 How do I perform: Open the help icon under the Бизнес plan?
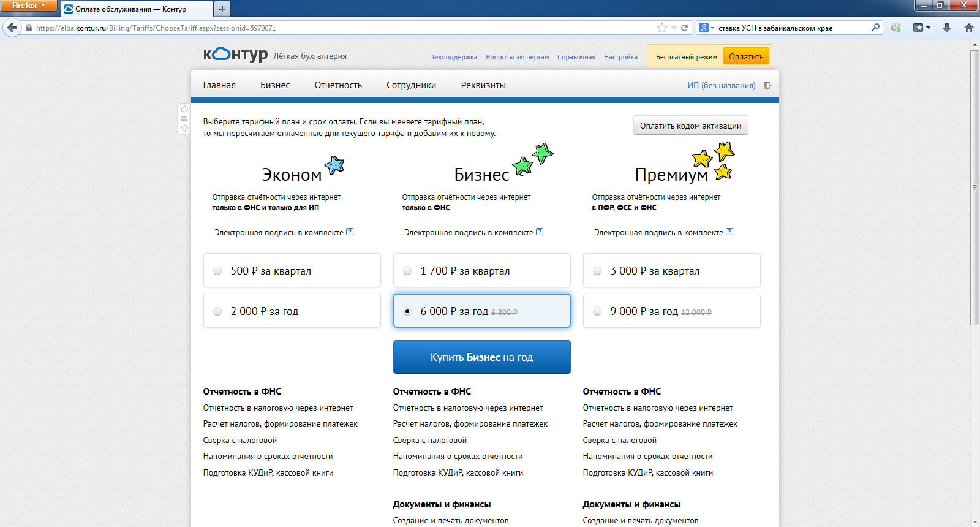tap(540, 232)
